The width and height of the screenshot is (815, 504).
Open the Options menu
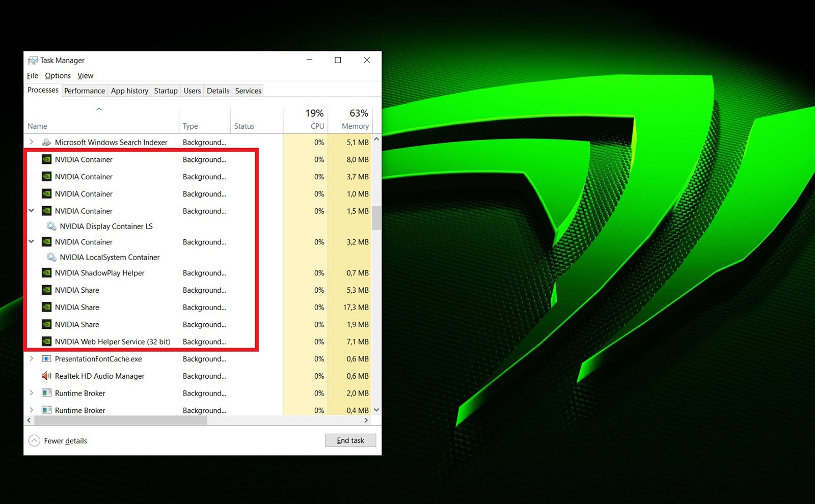click(58, 75)
